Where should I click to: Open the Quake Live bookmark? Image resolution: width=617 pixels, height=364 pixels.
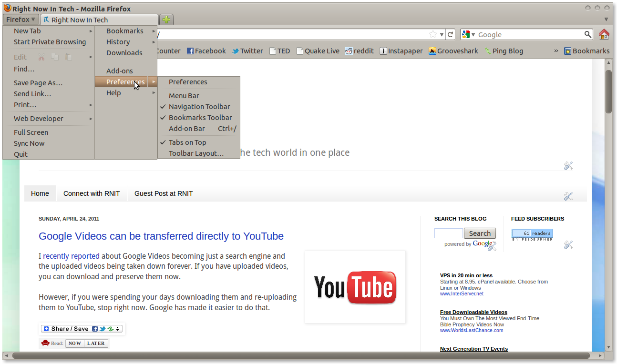[318, 51]
